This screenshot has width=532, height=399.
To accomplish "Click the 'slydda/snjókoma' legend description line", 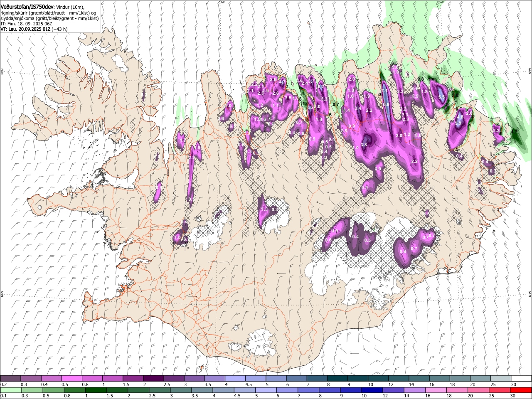I will (x=49, y=18).
